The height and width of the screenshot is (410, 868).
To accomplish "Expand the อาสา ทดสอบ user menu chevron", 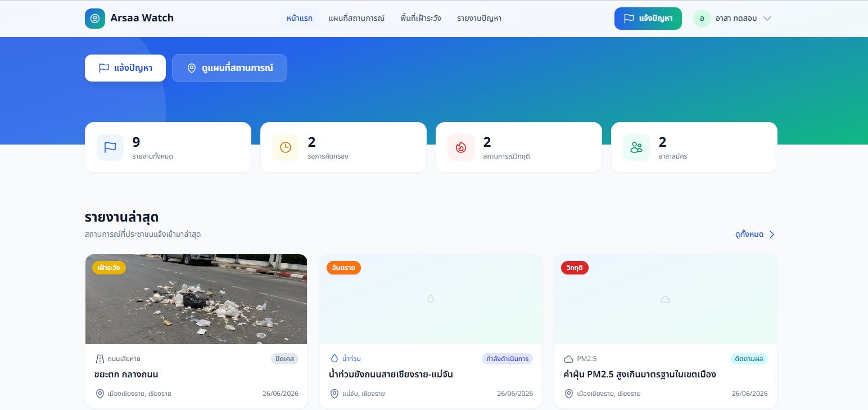I will coord(767,19).
